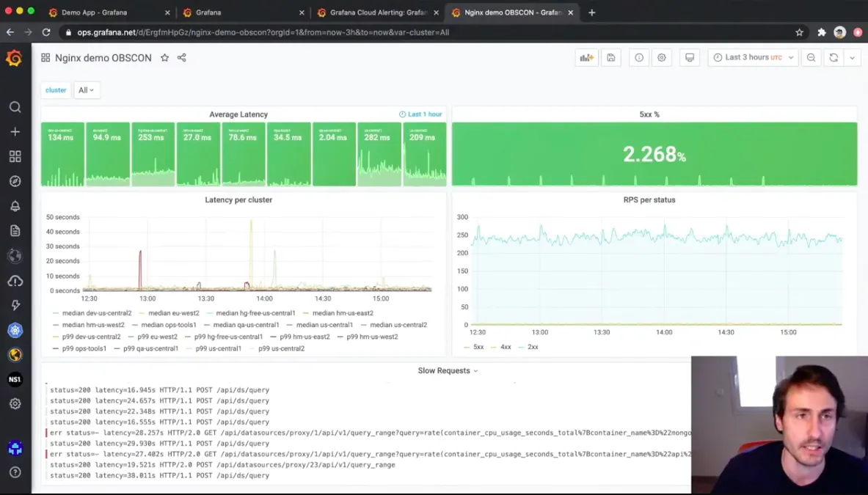868x495 pixels.
Task: Open browser extensions puzzle icon
Action: point(822,32)
